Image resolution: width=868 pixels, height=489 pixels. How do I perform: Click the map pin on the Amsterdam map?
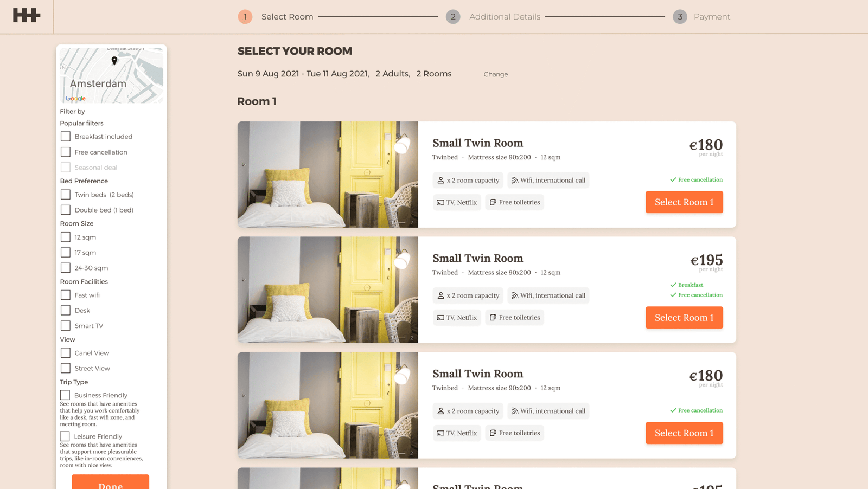[114, 61]
